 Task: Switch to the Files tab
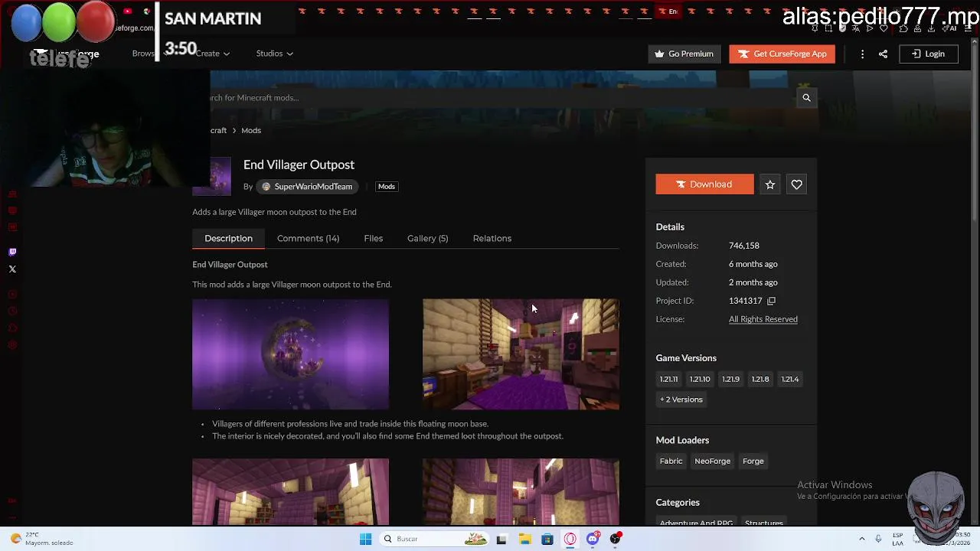pos(373,238)
